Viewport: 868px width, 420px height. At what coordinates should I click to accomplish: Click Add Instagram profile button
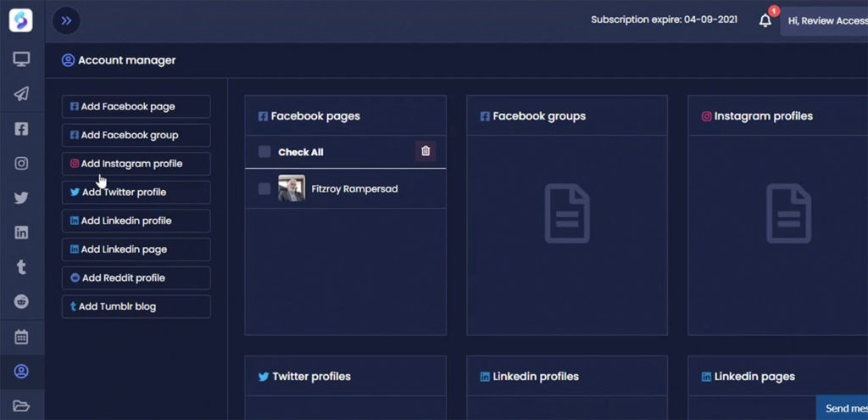click(136, 164)
